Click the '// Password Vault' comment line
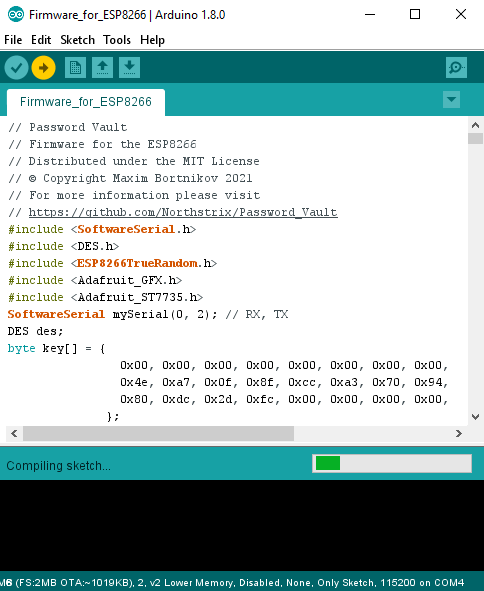Image resolution: width=484 pixels, height=591 pixels. (x=67, y=127)
